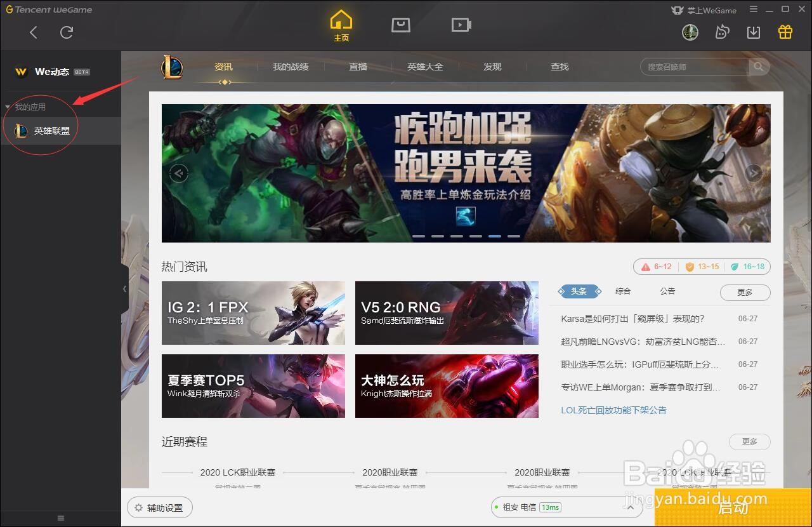
Task: Switch to the 头条 news tab
Action: point(578,291)
